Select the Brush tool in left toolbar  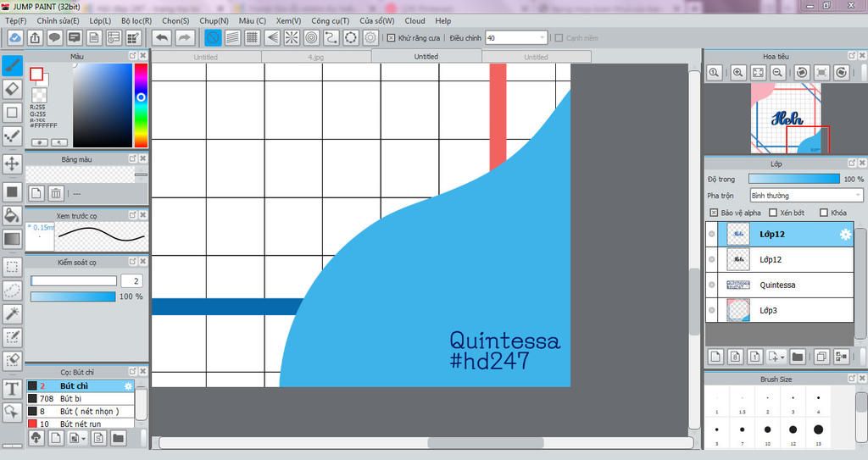(x=12, y=66)
